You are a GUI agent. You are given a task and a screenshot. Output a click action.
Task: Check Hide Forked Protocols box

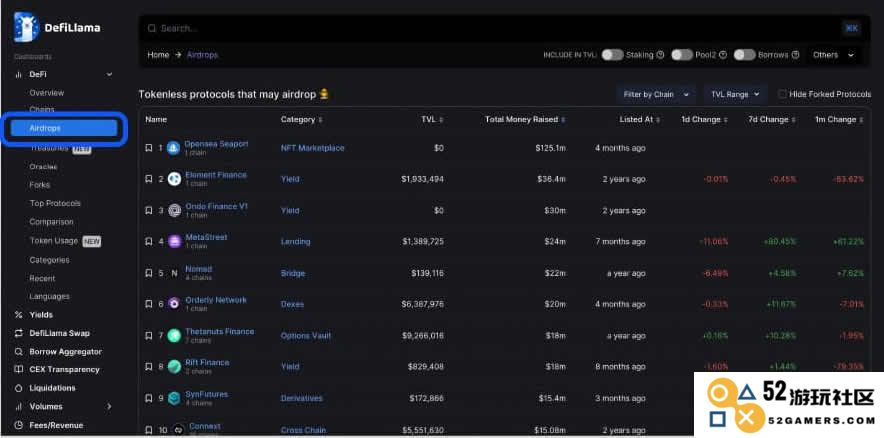(782, 94)
